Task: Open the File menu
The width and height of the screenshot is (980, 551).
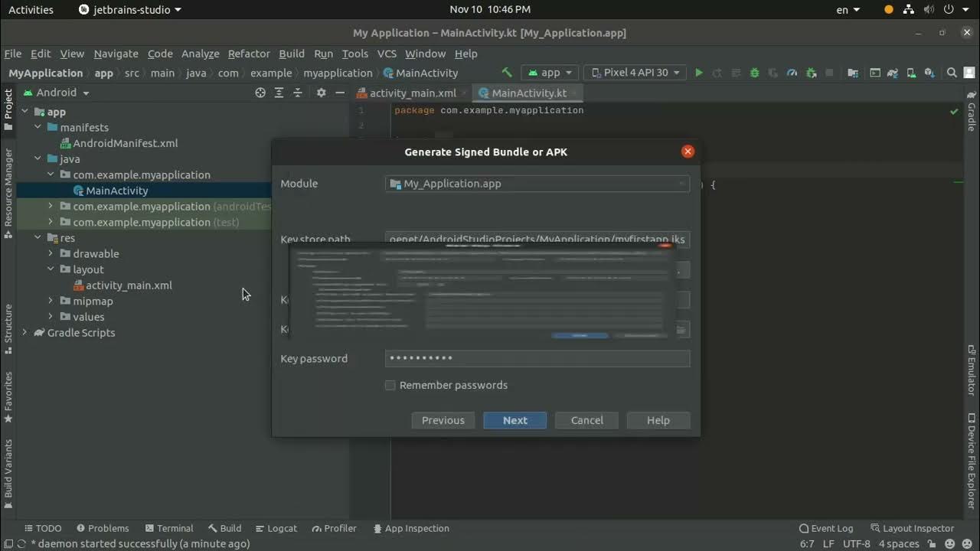Action: 13,54
